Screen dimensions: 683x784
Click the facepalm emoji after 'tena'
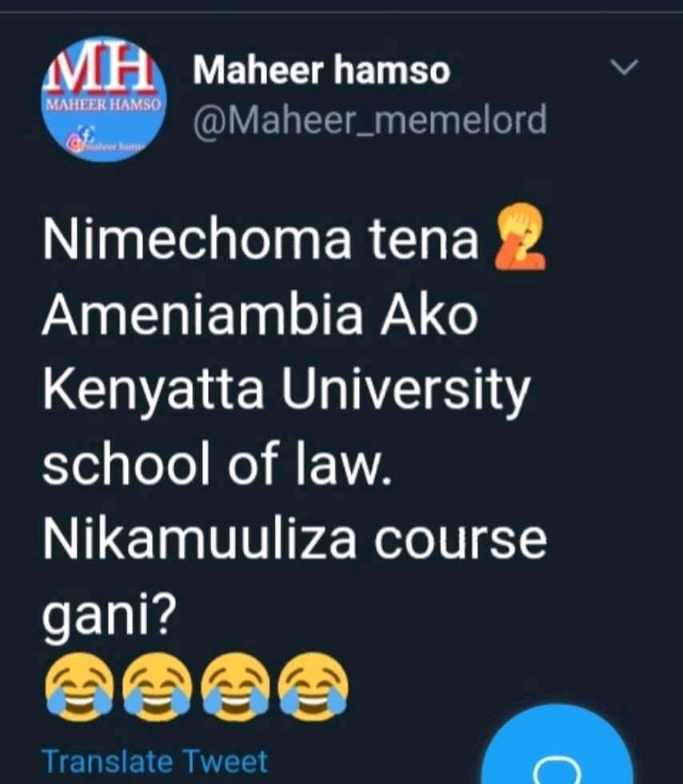(520, 239)
